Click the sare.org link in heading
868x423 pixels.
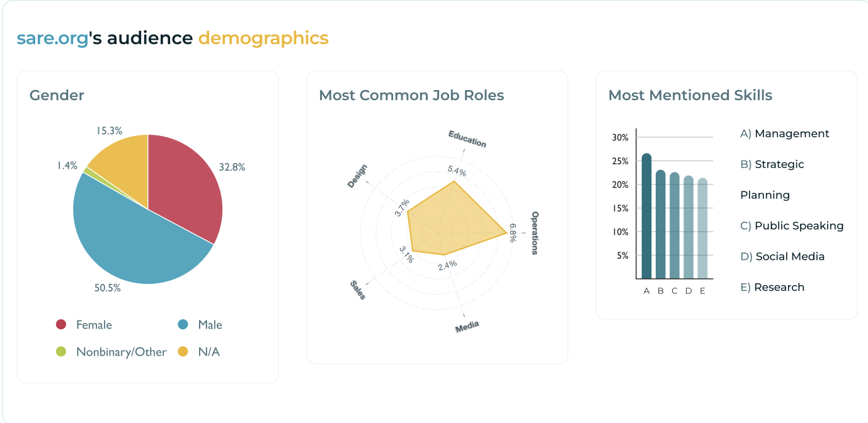pyautogui.click(x=52, y=38)
